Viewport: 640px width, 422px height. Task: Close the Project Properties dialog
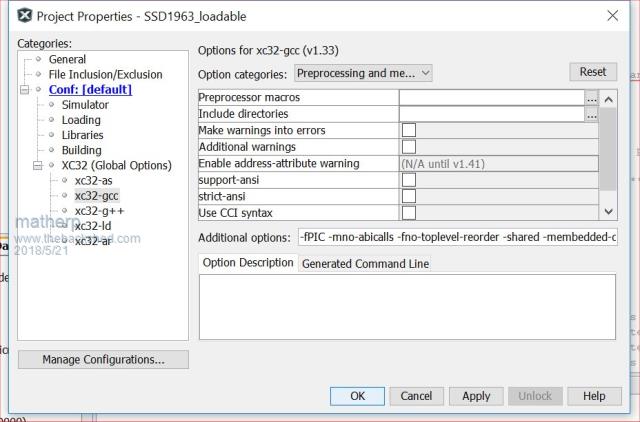coord(612,16)
